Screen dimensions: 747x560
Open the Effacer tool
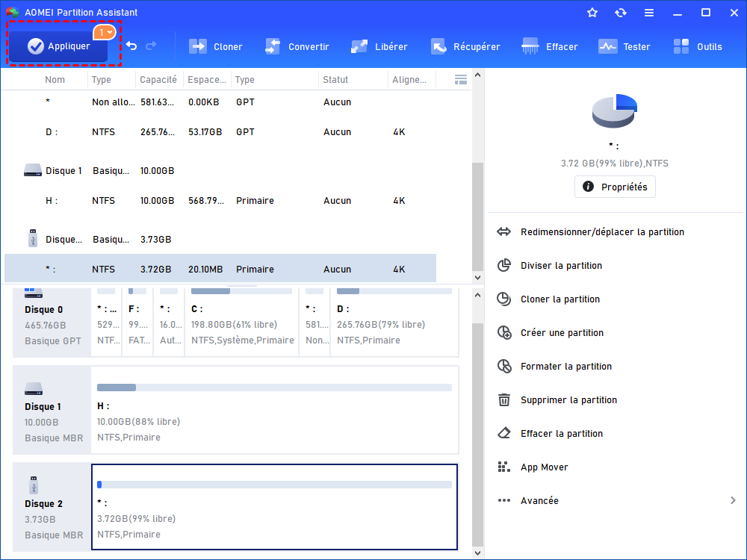coord(549,46)
